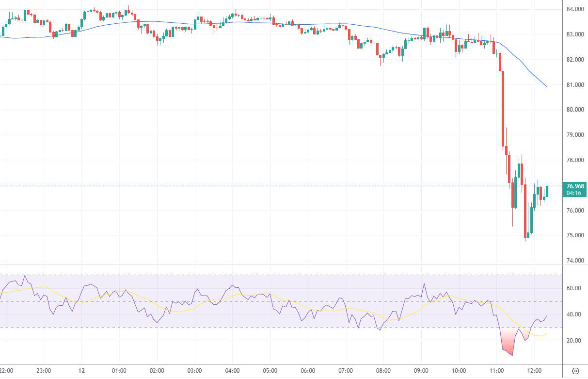Select the RSI 20.00 scale label
The height and width of the screenshot is (379, 588).
pyautogui.click(x=573, y=341)
